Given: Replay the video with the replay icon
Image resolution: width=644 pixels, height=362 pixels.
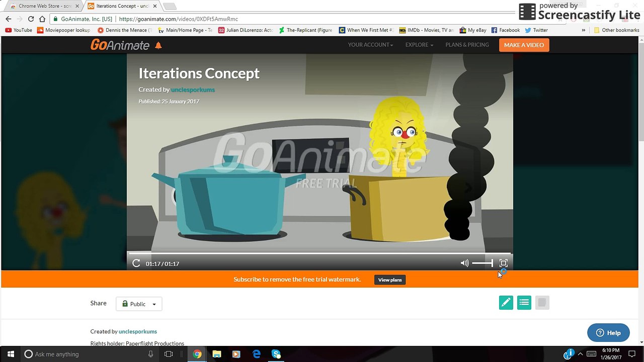Looking at the screenshot, I should point(136,263).
